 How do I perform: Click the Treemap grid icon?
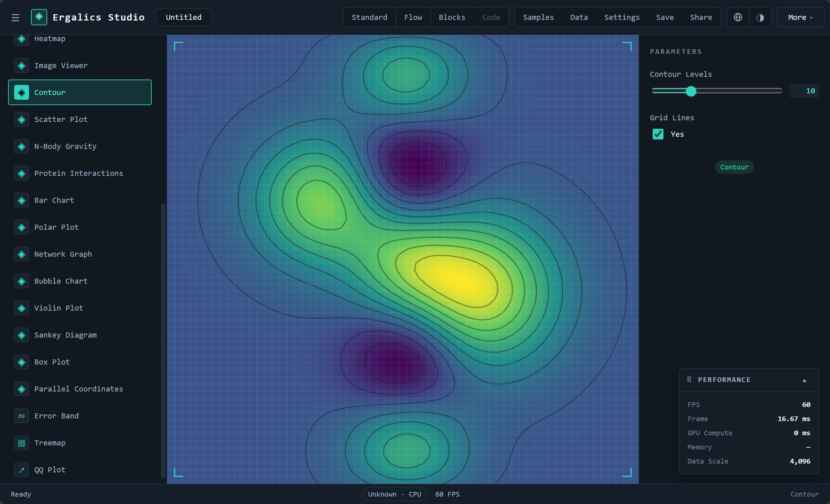click(x=22, y=443)
